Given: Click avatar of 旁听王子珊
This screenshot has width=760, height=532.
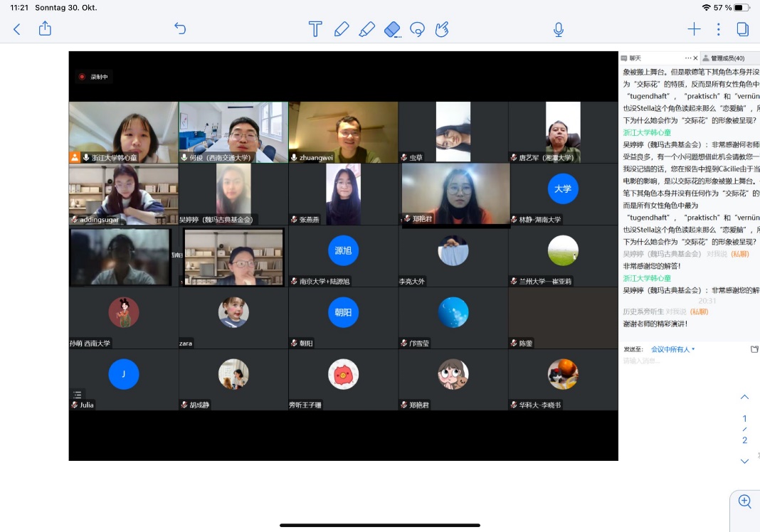Looking at the screenshot, I should click(x=343, y=374).
